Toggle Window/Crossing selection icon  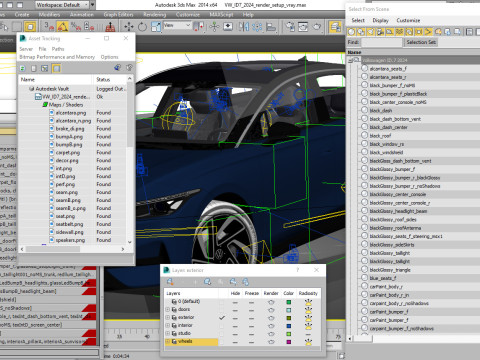coord(30,26)
